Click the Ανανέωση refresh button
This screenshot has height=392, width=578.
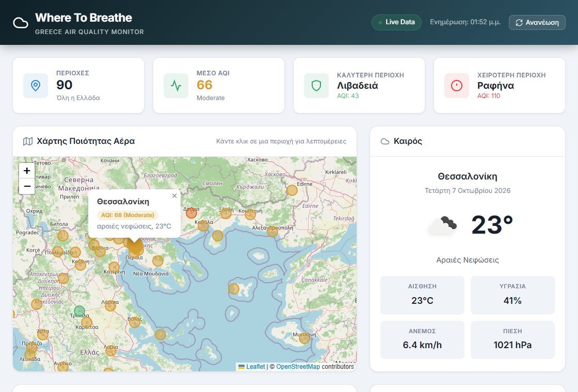[537, 23]
